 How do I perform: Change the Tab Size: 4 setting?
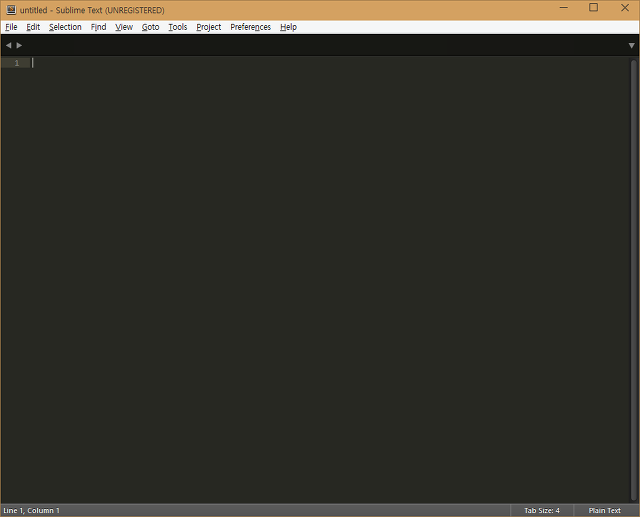click(x=542, y=510)
